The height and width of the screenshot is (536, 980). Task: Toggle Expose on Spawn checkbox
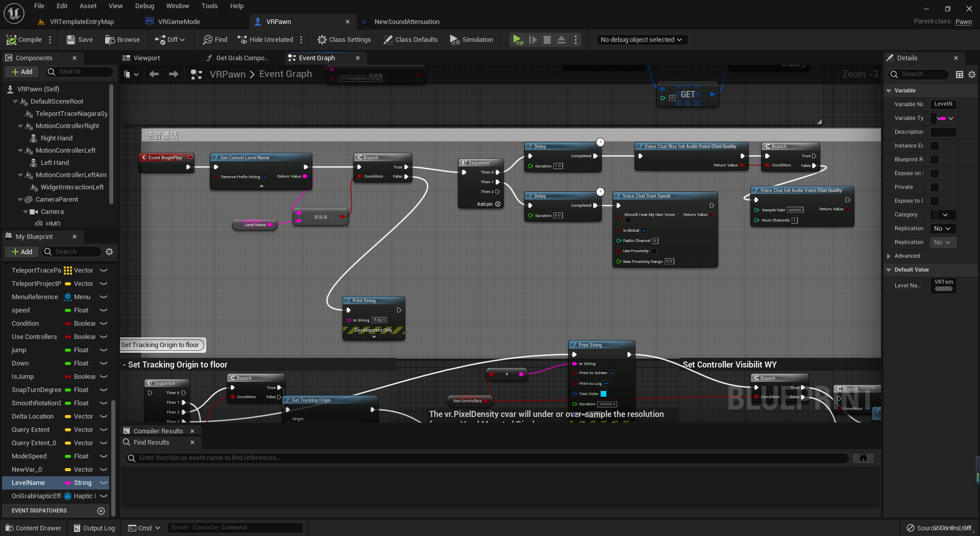click(935, 174)
